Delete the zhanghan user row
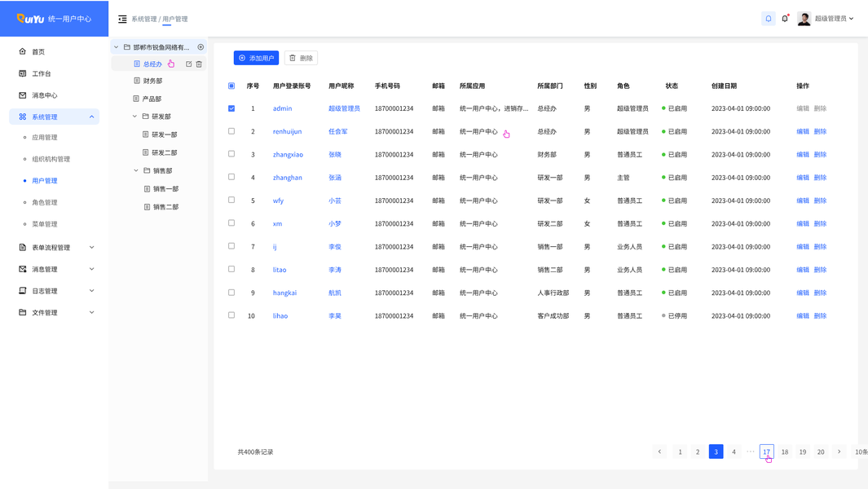The width and height of the screenshot is (868, 489). pyautogui.click(x=821, y=178)
